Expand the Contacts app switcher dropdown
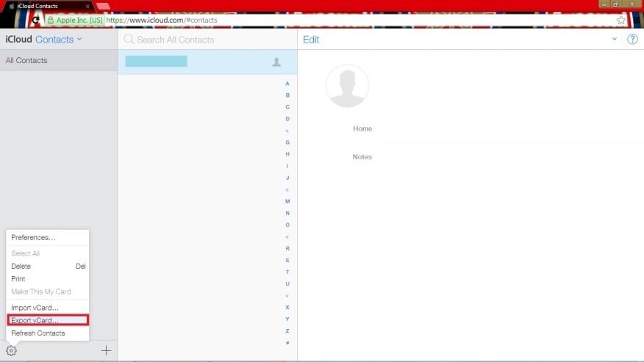 click(79, 40)
